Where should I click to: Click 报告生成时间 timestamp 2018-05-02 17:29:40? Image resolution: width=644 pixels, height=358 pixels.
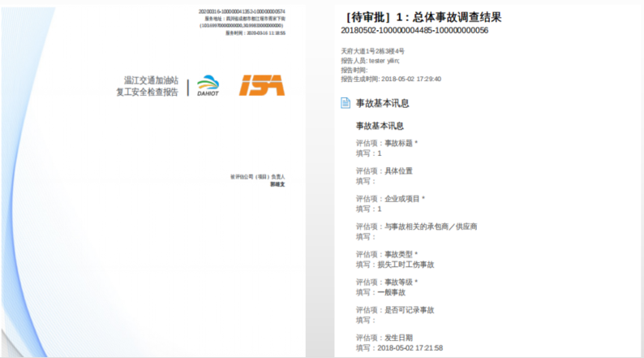click(391, 80)
